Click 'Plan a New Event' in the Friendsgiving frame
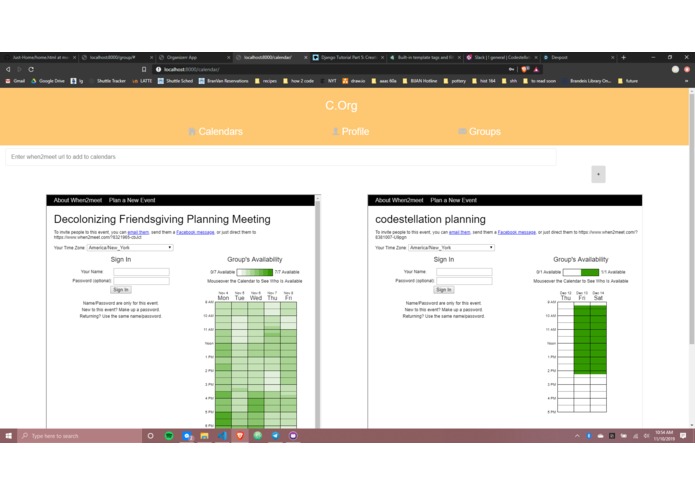The width and height of the screenshot is (695, 494). coord(132,200)
